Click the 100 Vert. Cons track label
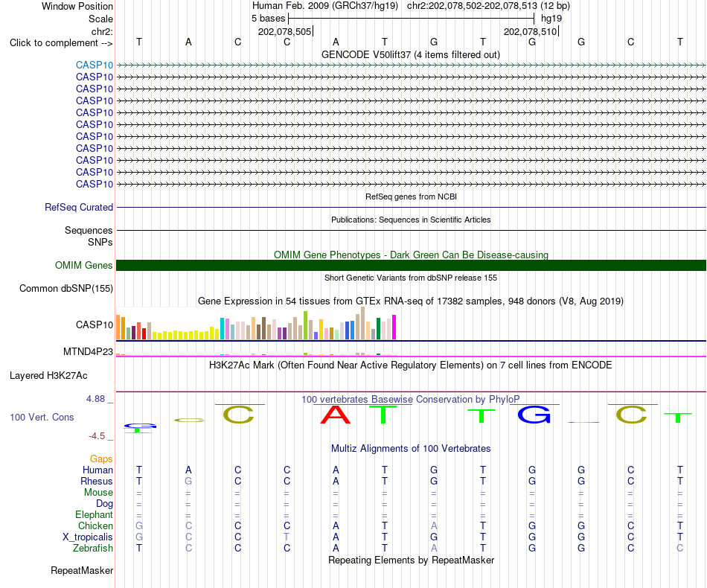 (42, 417)
